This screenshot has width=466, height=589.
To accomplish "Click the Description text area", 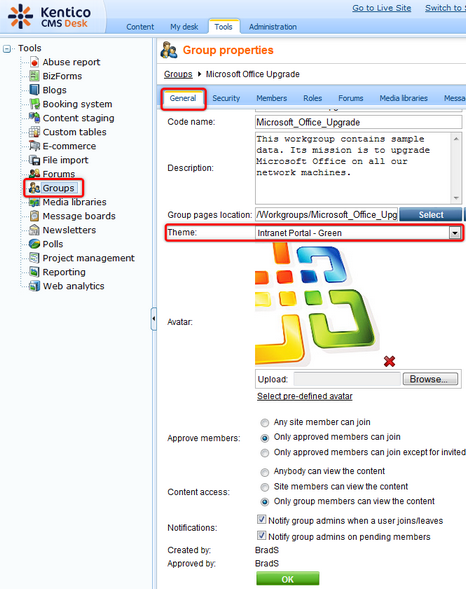I will click(353, 168).
